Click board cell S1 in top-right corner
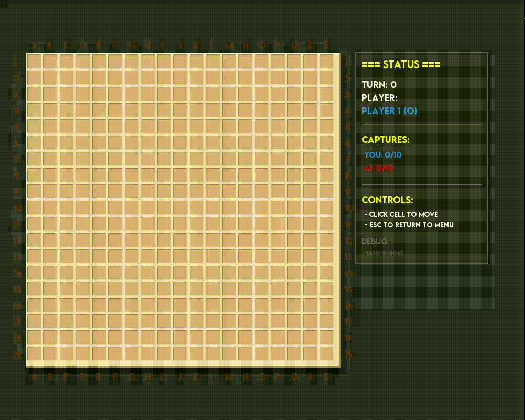Viewport: 525px width, 420px height. (326, 61)
